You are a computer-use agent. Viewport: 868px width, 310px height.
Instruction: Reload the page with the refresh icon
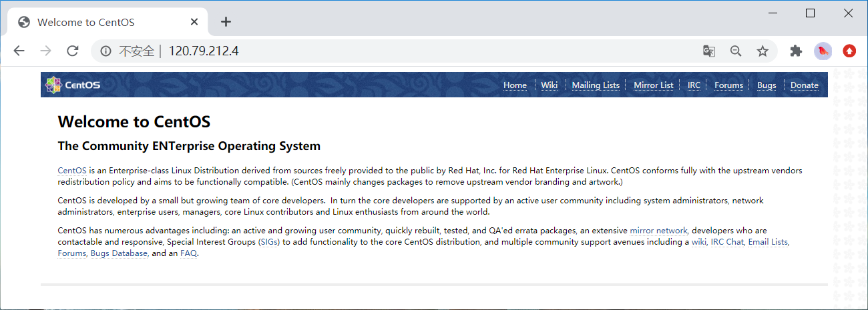[73, 51]
